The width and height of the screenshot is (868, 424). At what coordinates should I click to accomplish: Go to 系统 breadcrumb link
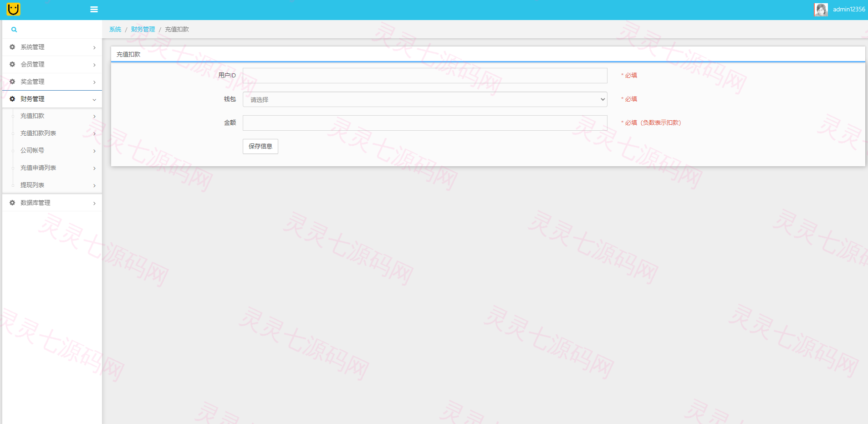[x=115, y=29]
